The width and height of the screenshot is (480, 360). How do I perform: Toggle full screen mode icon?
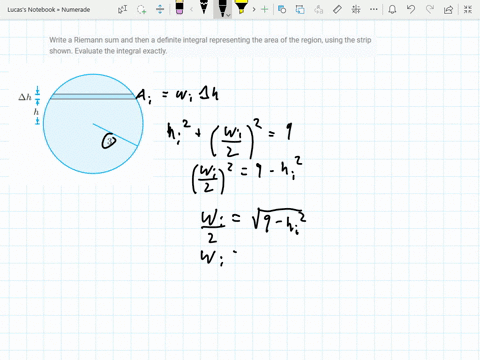click(x=468, y=9)
